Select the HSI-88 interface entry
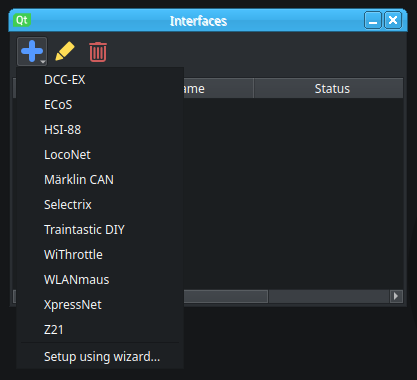417x380 pixels. pos(100,130)
